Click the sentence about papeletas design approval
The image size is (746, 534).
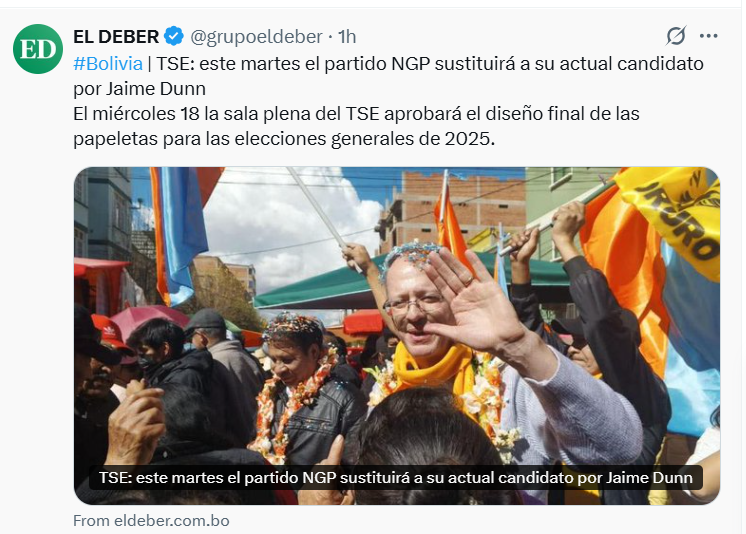point(356,126)
